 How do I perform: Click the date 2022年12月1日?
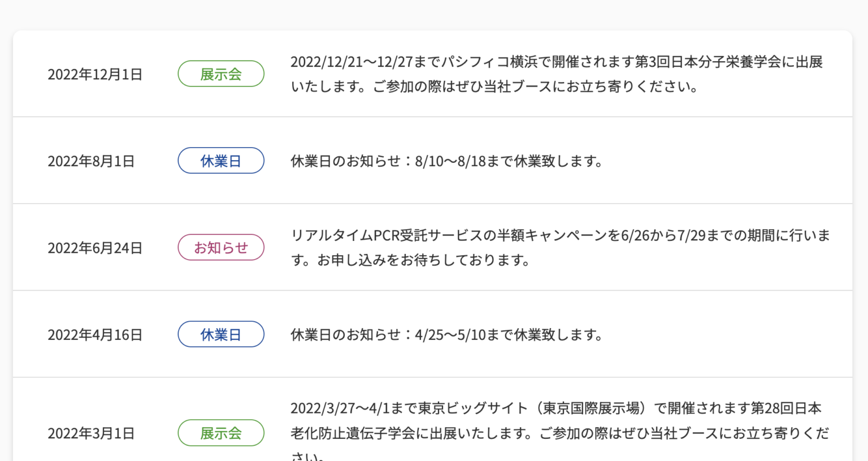95,75
